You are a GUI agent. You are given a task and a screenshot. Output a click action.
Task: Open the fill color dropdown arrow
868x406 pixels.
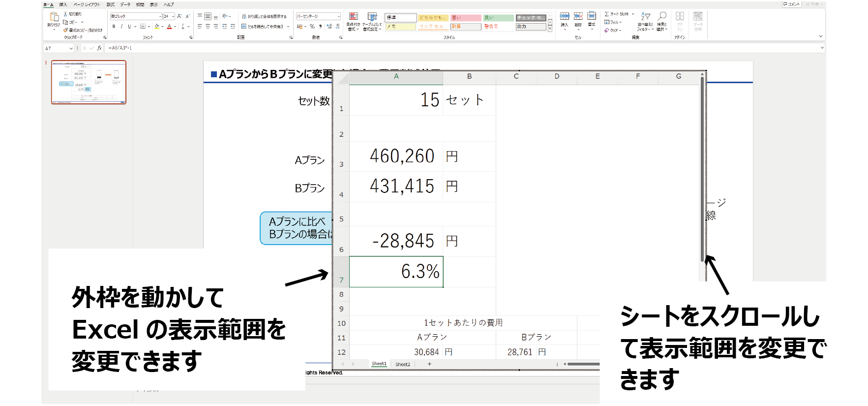pos(162,27)
